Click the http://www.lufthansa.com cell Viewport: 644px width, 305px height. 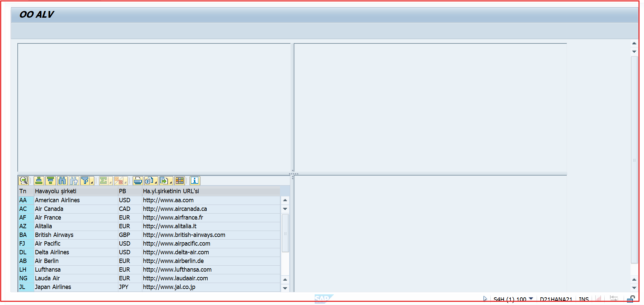211,270
